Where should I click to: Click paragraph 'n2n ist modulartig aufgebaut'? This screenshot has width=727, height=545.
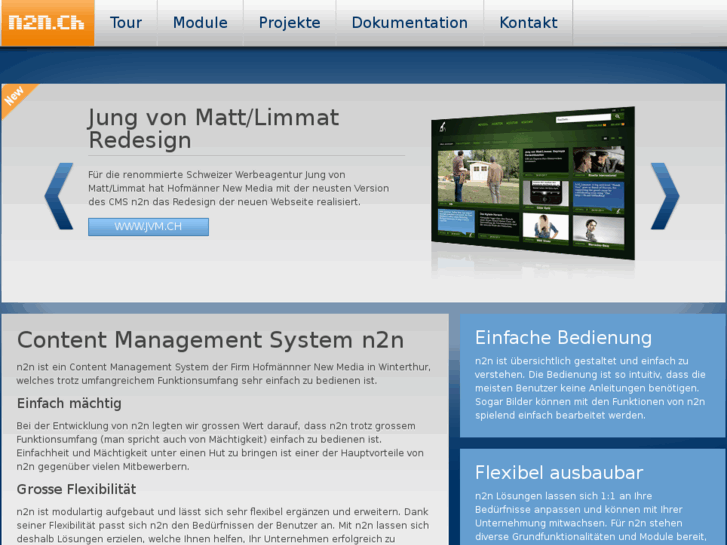pos(223,526)
